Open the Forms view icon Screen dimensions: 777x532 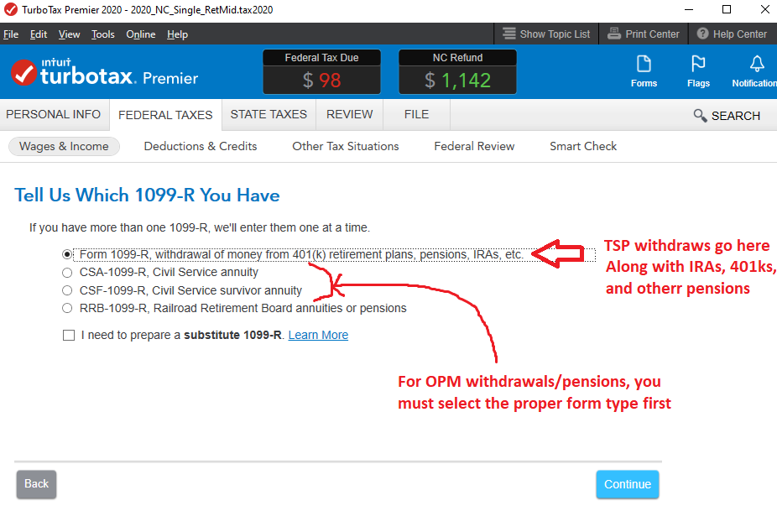(x=644, y=71)
